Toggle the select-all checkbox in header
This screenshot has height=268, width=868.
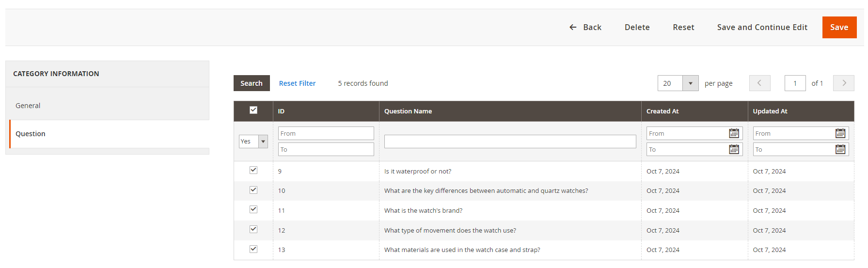tap(253, 110)
